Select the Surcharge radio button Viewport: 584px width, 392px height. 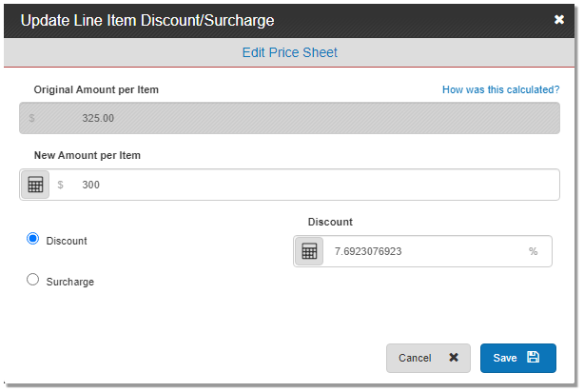tap(32, 280)
